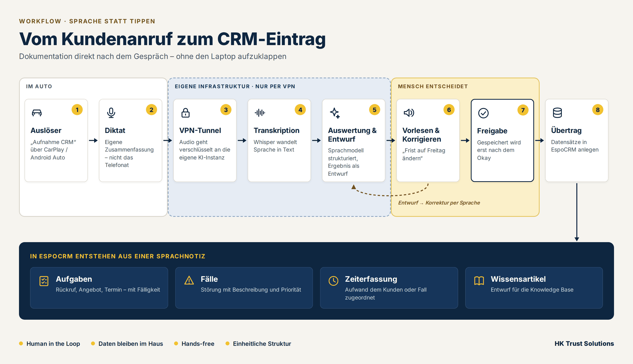
Task: Click the "Zeiterfassung" tile title
Action: point(371,279)
